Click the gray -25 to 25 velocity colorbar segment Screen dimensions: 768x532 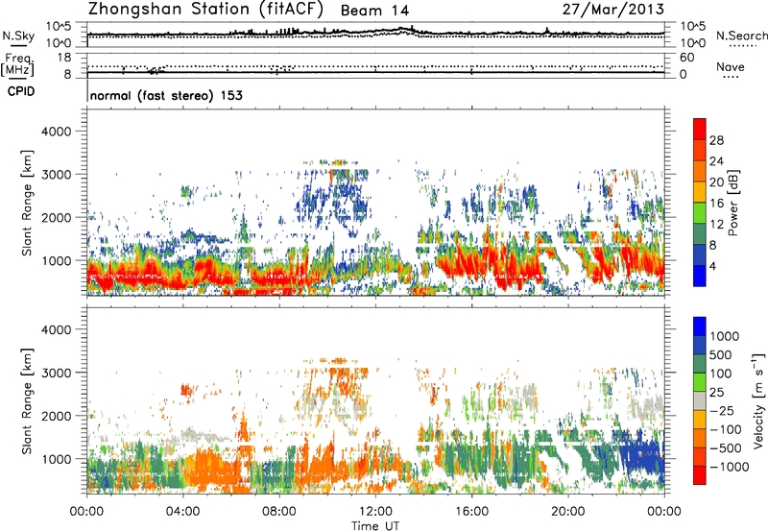point(700,401)
